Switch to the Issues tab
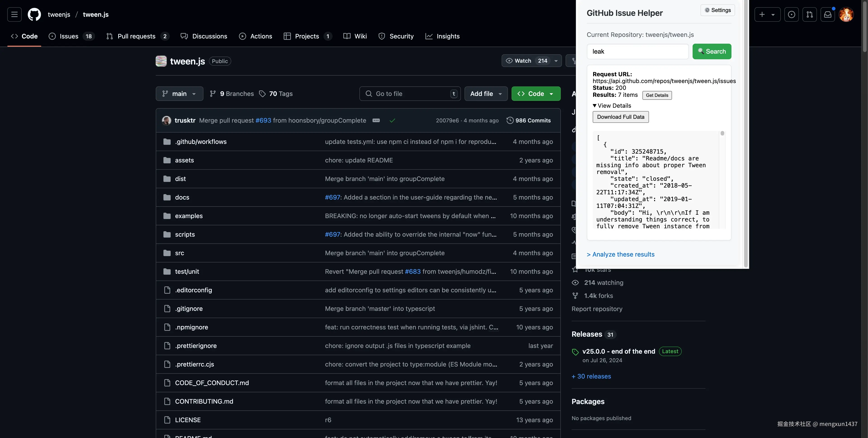Viewport: 868px width, 438px height. 69,36
